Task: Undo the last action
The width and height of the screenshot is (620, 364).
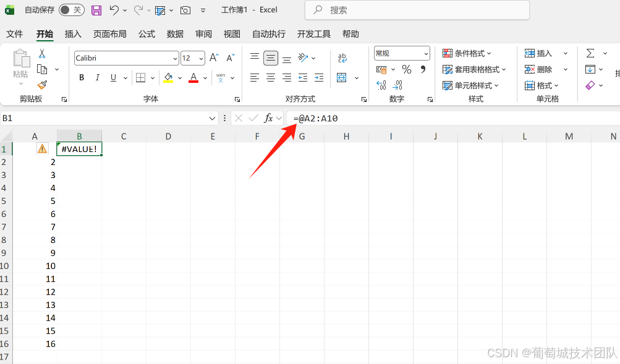Action: (x=114, y=10)
